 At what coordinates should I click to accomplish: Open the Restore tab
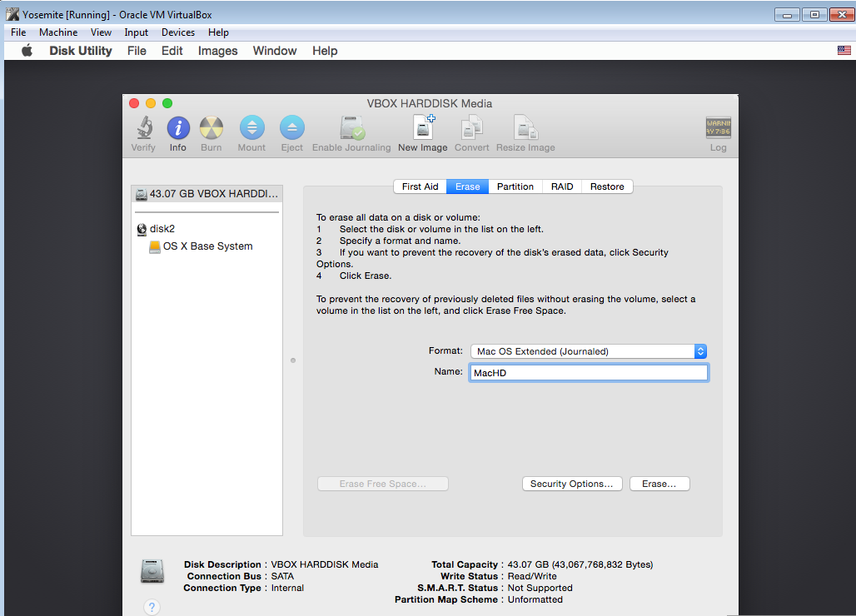pos(607,186)
